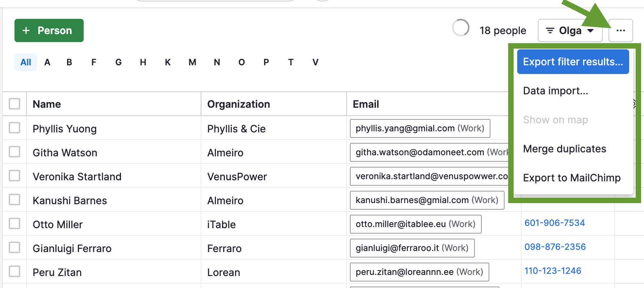
Task: Click Peru Zitan's email input field
Action: pos(419,272)
